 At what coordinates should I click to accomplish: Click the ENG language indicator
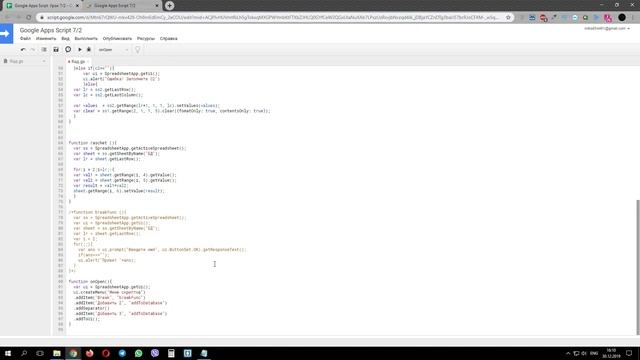[x=594, y=353]
